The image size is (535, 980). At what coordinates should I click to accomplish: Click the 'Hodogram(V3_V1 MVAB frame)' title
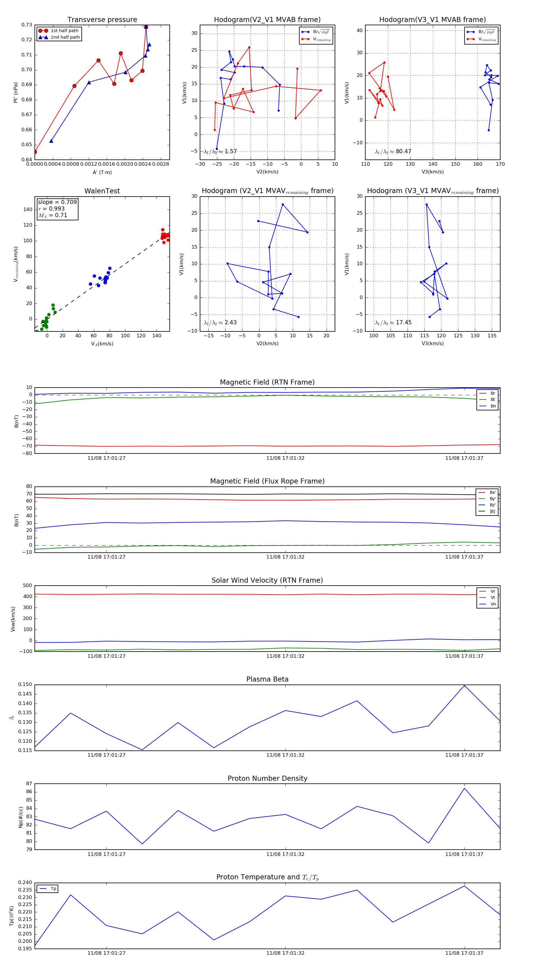coord(432,20)
